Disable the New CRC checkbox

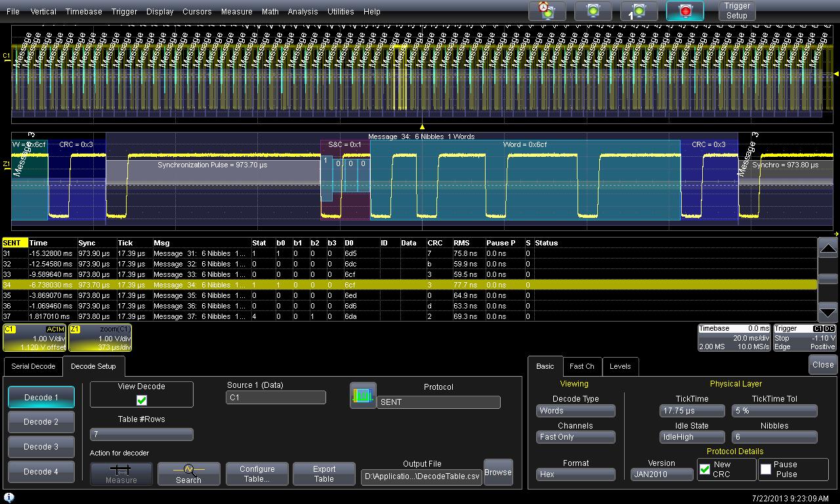tap(705, 469)
